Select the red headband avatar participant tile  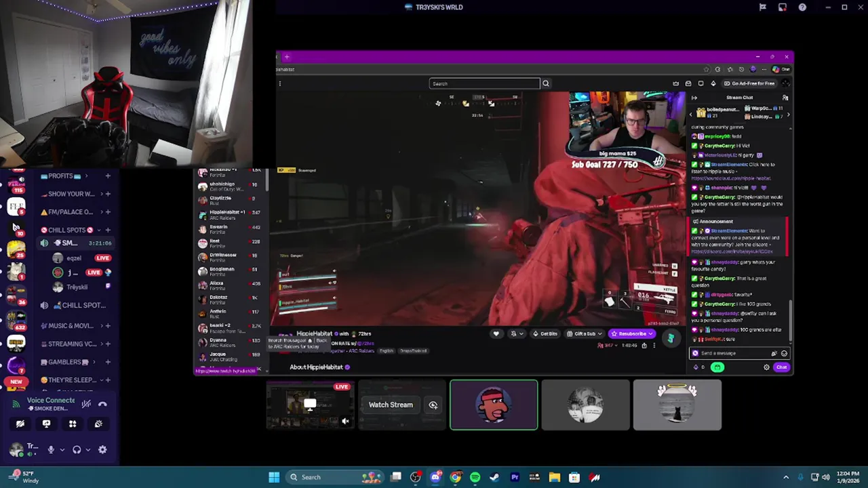coord(494,405)
